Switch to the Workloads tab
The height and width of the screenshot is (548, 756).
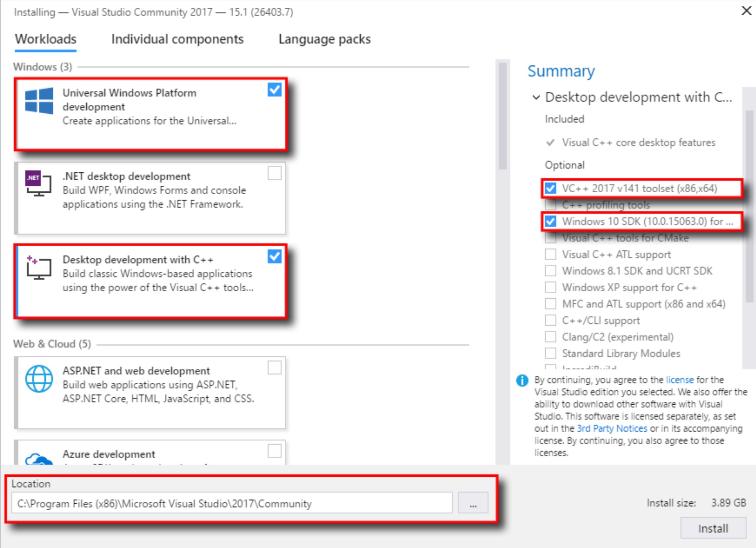(x=45, y=39)
